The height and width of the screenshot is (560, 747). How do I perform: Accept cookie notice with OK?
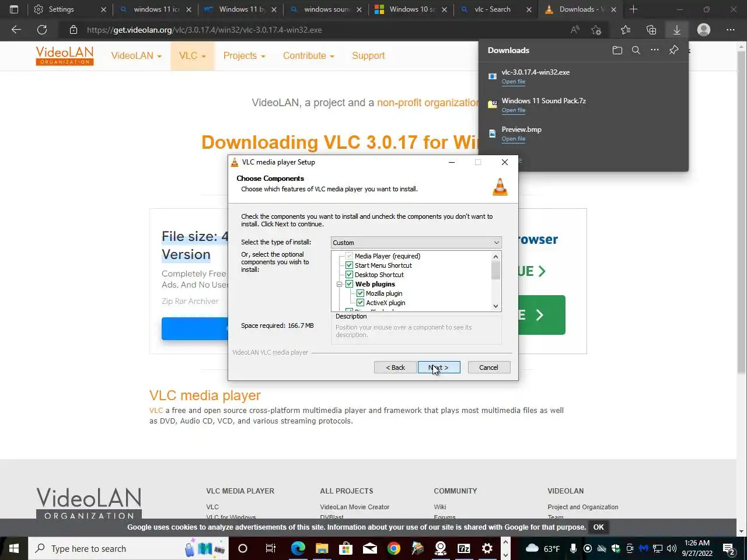[x=599, y=527]
